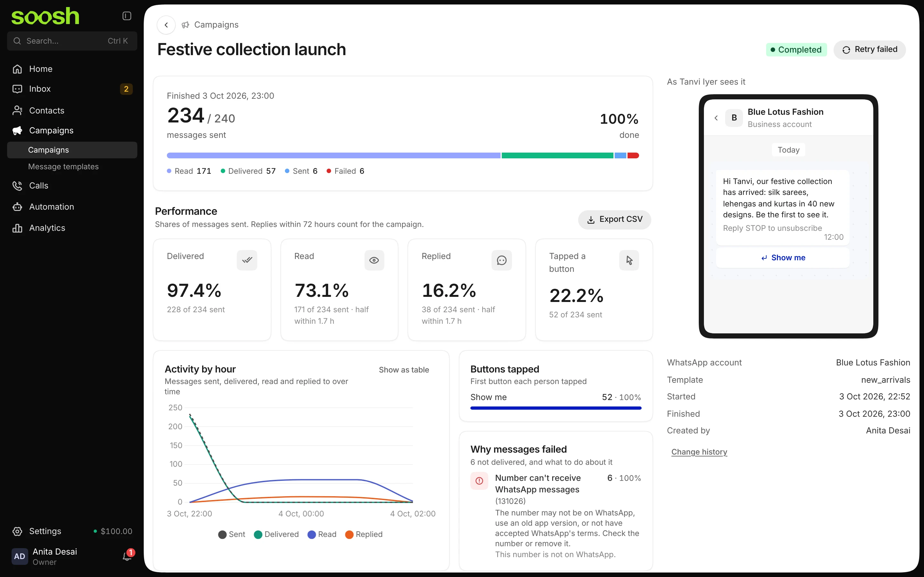The image size is (924, 577).
Task: Export performance data as CSV
Action: [x=614, y=220]
